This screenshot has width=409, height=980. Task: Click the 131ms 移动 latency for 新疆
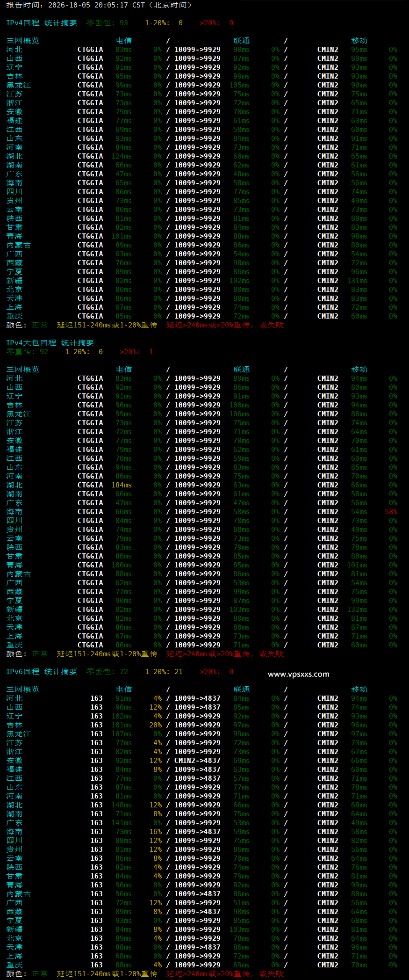click(357, 281)
